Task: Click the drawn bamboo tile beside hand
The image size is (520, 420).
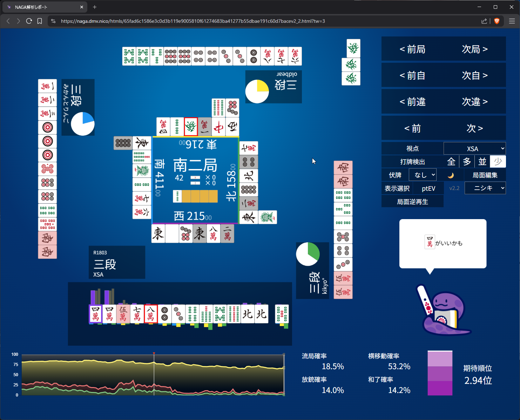Action: pos(282,313)
